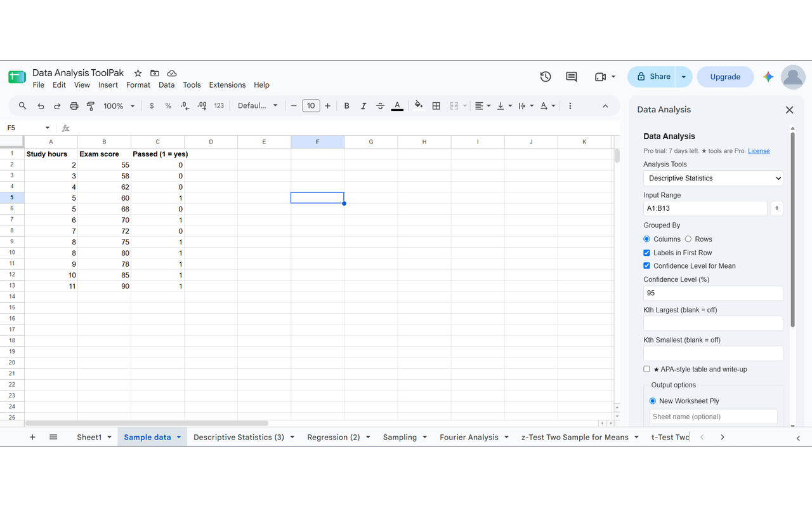This screenshot has width=812, height=508.
Task: Enable APA-style table and write-up
Action: [x=646, y=369]
